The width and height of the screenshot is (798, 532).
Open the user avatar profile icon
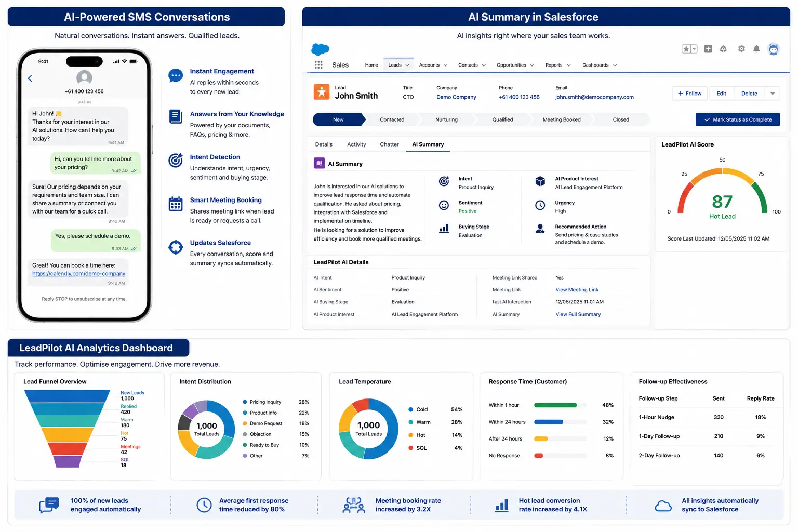774,49
